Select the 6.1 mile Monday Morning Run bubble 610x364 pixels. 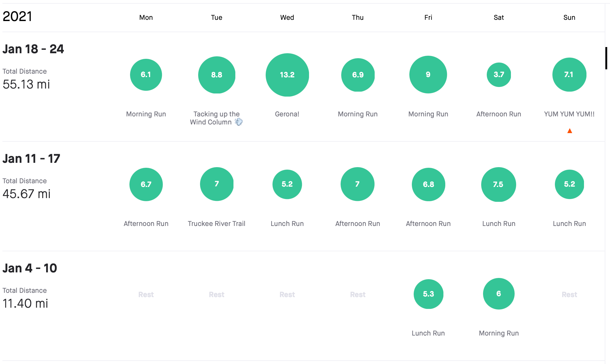[146, 75]
